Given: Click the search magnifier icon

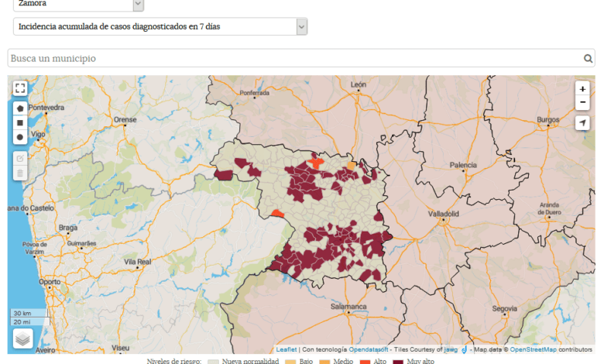Looking at the screenshot, I should click(589, 58).
